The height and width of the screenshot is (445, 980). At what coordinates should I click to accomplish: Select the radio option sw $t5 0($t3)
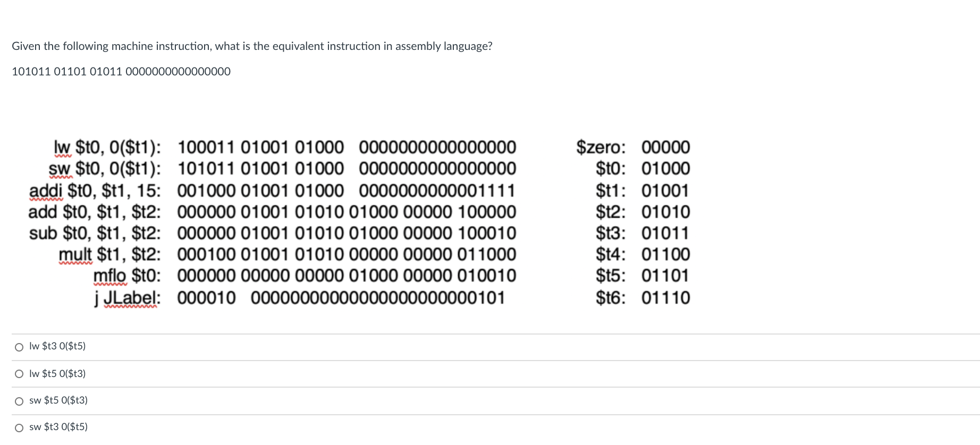(x=19, y=401)
